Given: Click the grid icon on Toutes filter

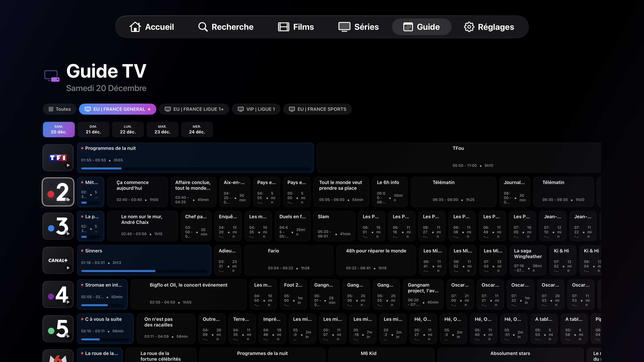Looking at the screenshot, I should pyautogui.click(x=51, y=109).
